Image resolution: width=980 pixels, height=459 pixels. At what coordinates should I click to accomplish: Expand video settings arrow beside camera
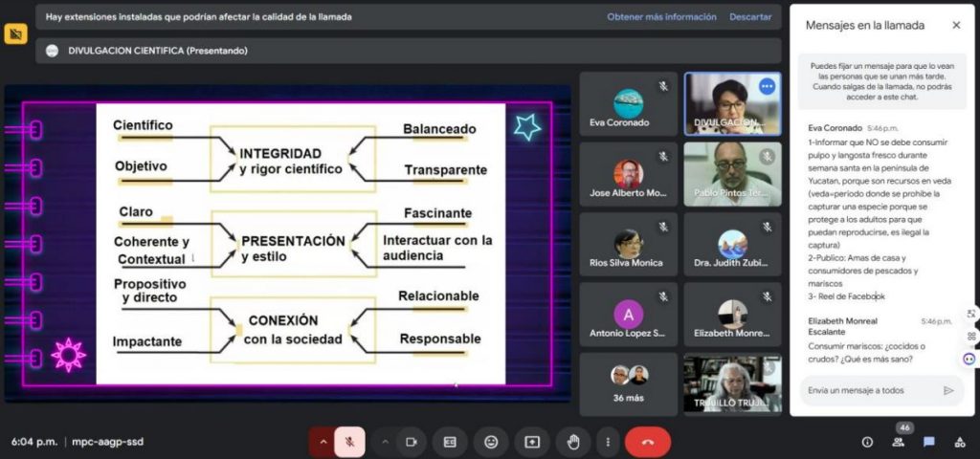[x=386, y=442]
